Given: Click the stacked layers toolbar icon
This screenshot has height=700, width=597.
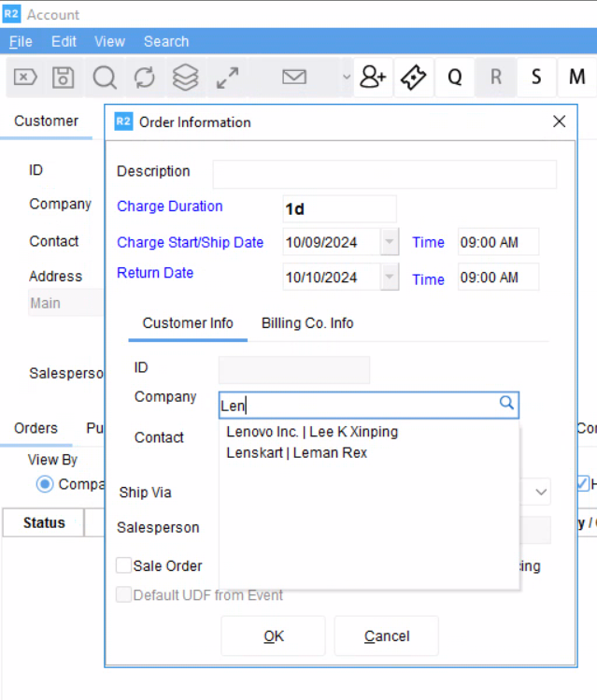Looking at the screenshot, I should [x=186, y=78].
